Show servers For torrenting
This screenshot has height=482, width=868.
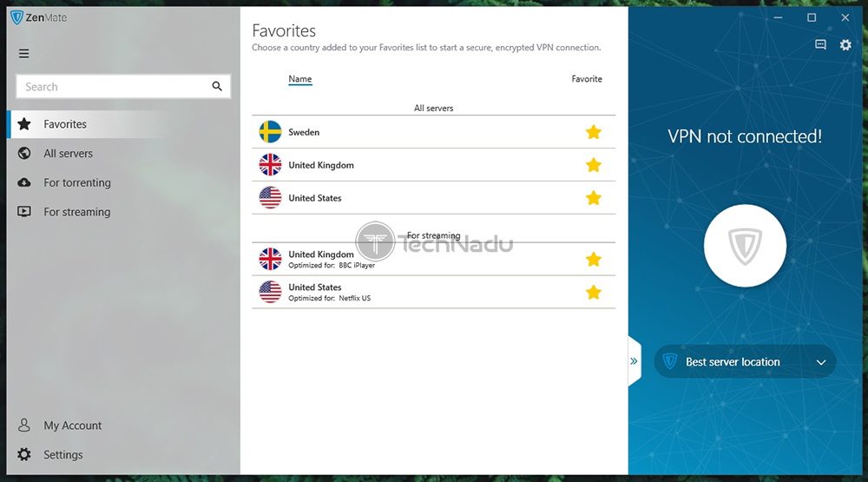(x=123, y=183)
